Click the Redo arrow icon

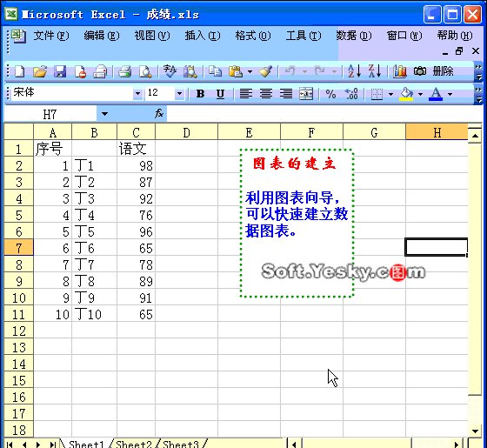click(320, 71)
